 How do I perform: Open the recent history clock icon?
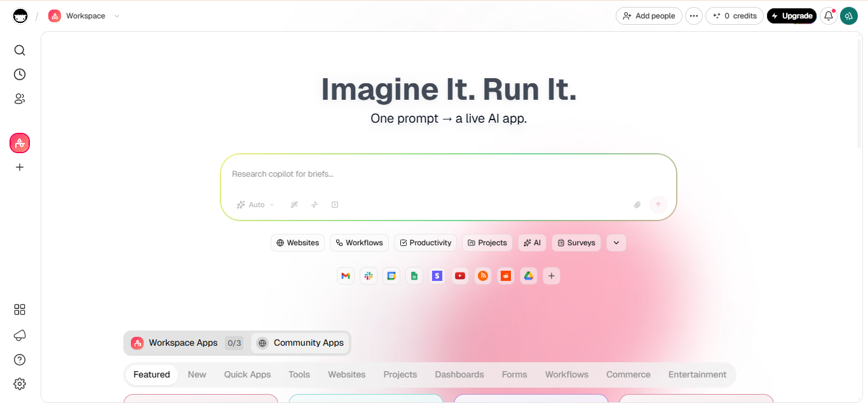click(20, 74)
